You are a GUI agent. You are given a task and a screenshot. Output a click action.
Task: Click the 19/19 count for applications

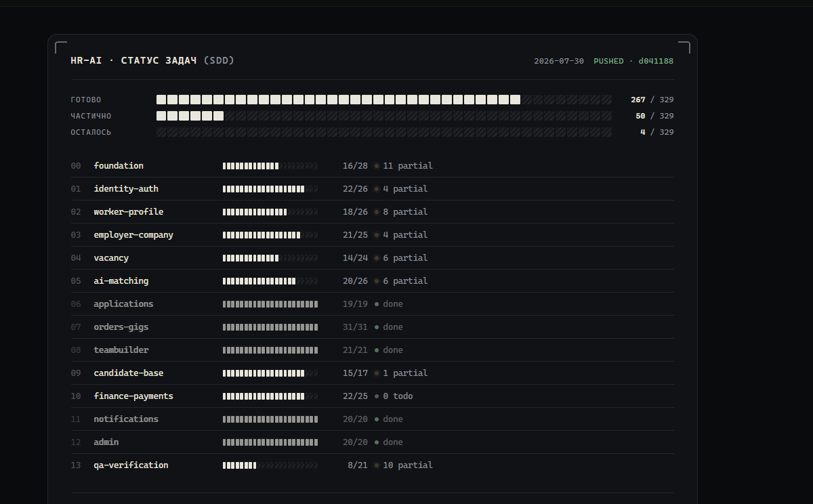point(355,304)
